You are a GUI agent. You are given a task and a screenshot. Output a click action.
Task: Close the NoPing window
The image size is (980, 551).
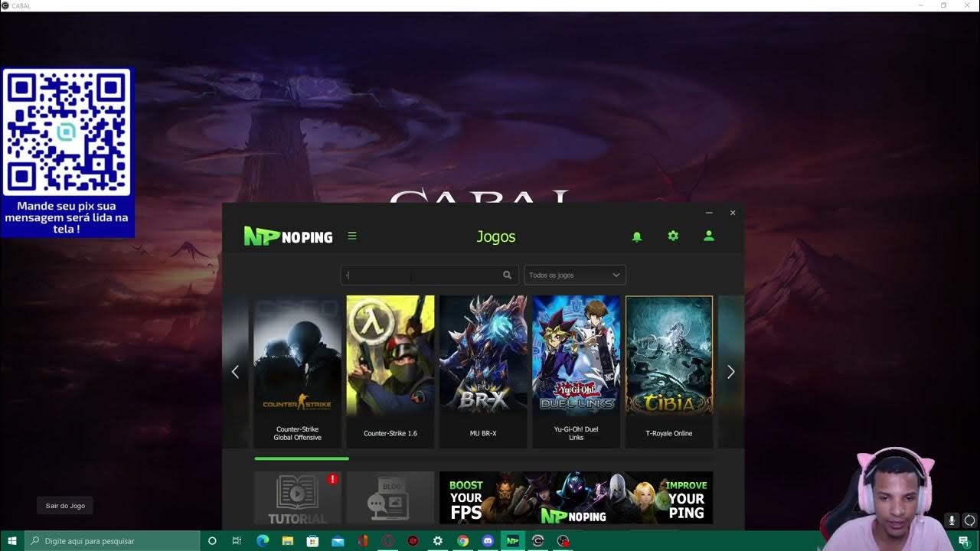[733, 213]
